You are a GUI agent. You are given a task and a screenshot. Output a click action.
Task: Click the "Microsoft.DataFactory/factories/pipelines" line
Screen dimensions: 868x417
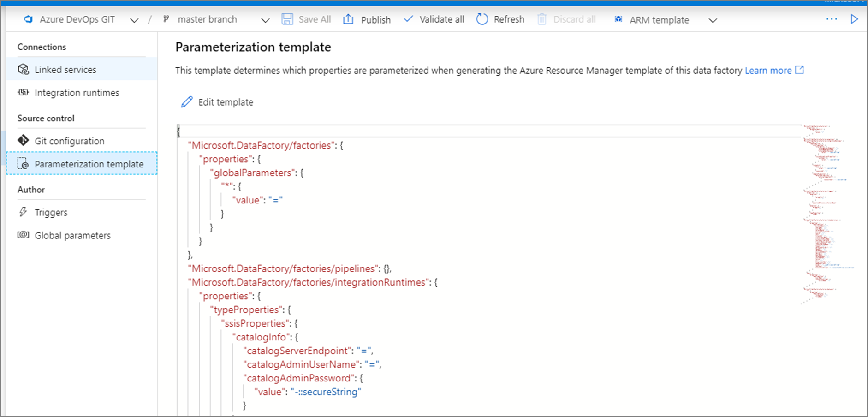click(x=290, y=268)
